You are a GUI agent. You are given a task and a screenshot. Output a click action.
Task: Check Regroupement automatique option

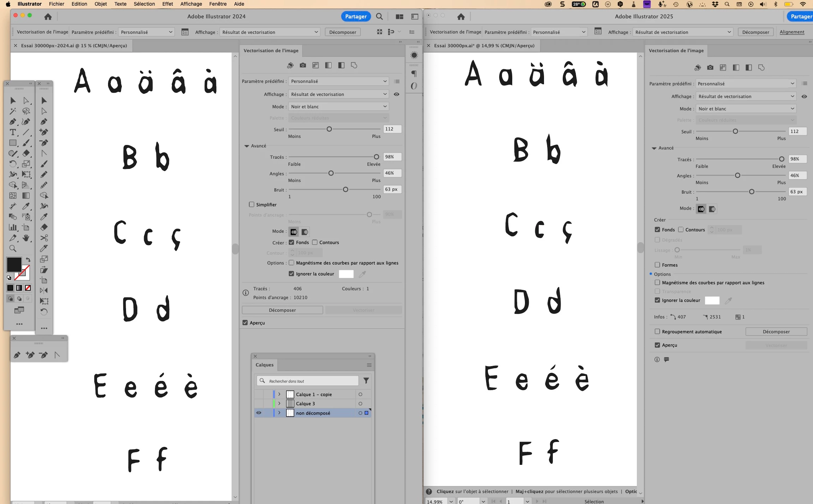coord(657,332)
